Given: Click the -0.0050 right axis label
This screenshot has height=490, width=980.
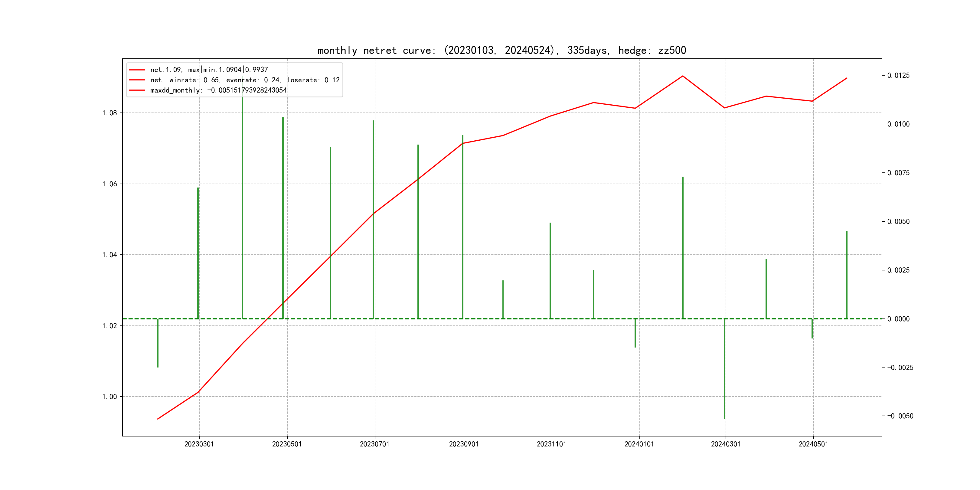Looking at the screenshot, I should point(900,416).
